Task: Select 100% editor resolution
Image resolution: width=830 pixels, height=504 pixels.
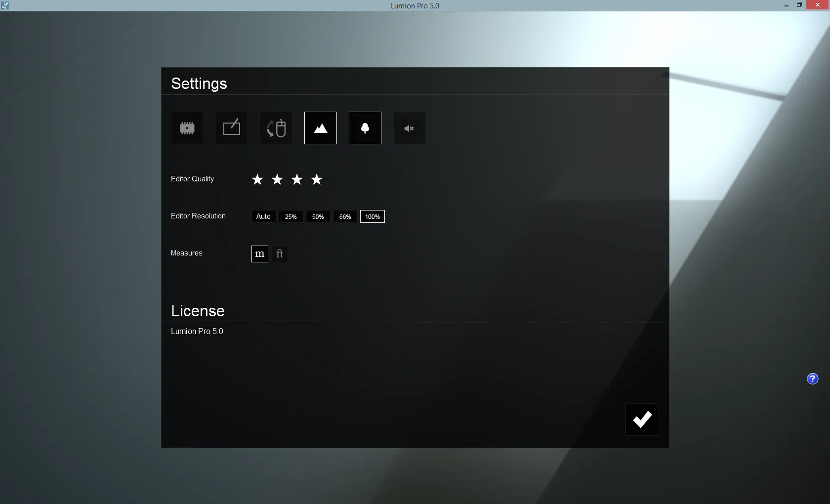Action: (x=373, y=216)
